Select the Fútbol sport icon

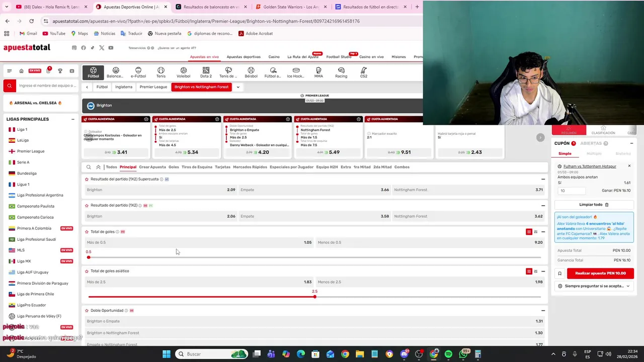tap(93, 72)
